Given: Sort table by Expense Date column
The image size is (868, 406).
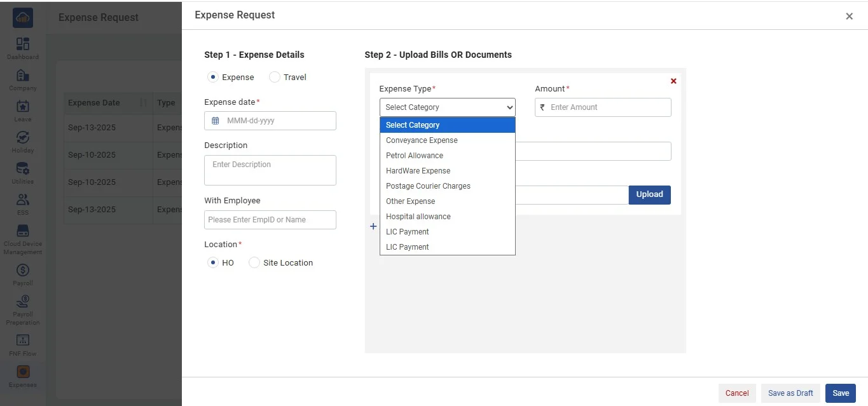Looking at the screenshot, I should tap(143, 103).
